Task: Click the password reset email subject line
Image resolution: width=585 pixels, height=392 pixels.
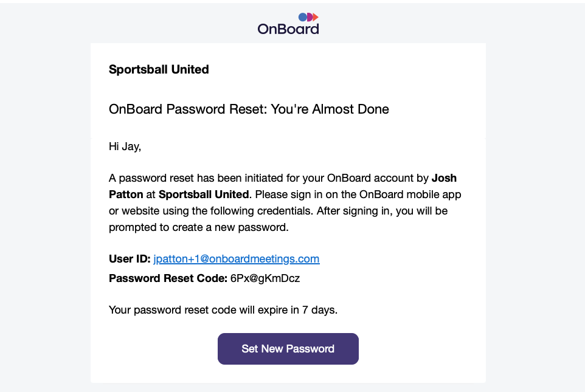Action: [x=249, y=109]
